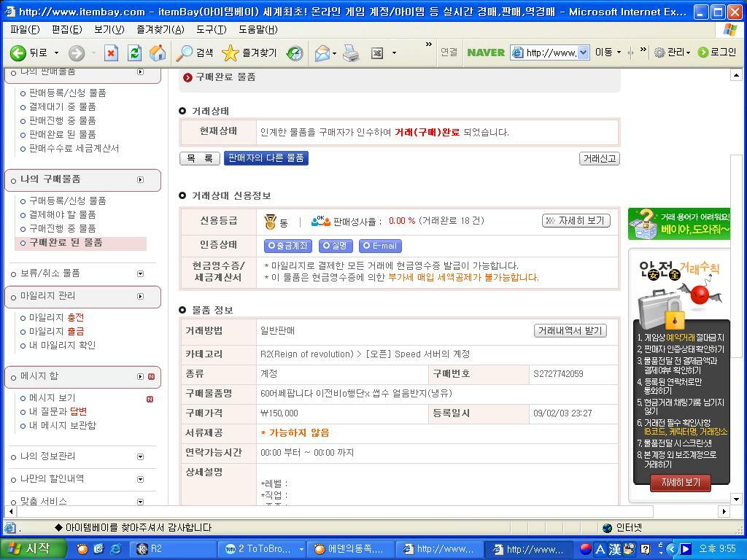Open the mail icon in the browser toolbar
Screen dimensions: 747x560
point(324,52)
